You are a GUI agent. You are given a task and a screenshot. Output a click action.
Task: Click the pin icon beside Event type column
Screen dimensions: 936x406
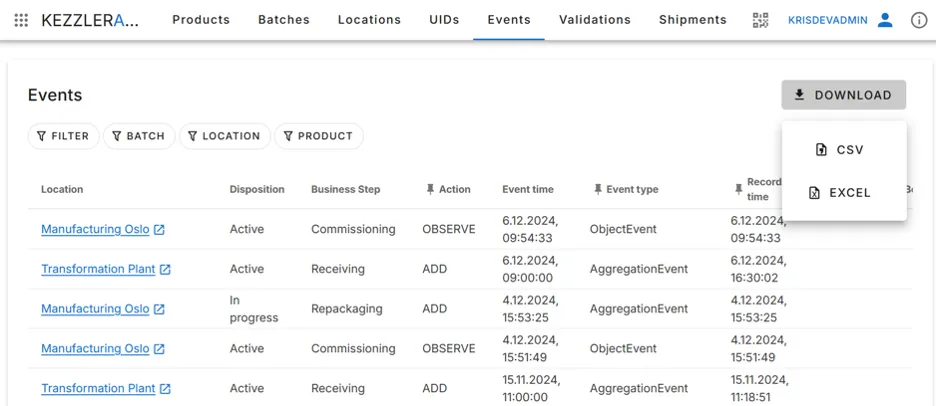[x=598, y=189]
